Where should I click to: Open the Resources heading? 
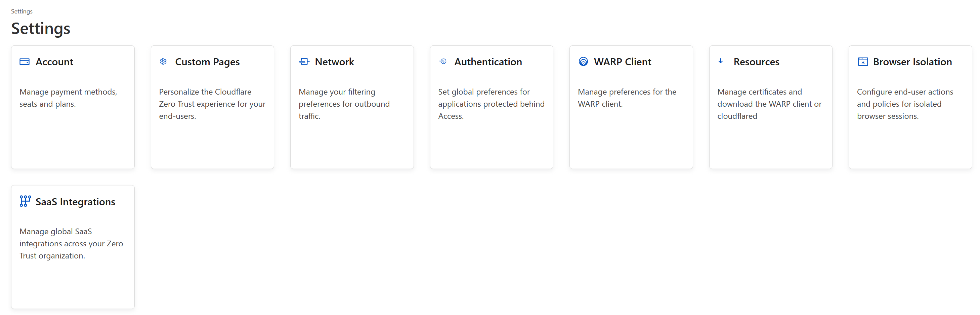pyautogui.click(x=756, y=62)
